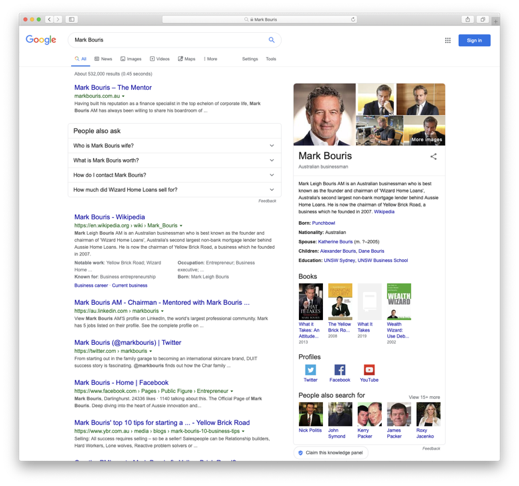Open 'Mark Bouris – The Mentor' result
519x486 pixels.
[113, 88]
